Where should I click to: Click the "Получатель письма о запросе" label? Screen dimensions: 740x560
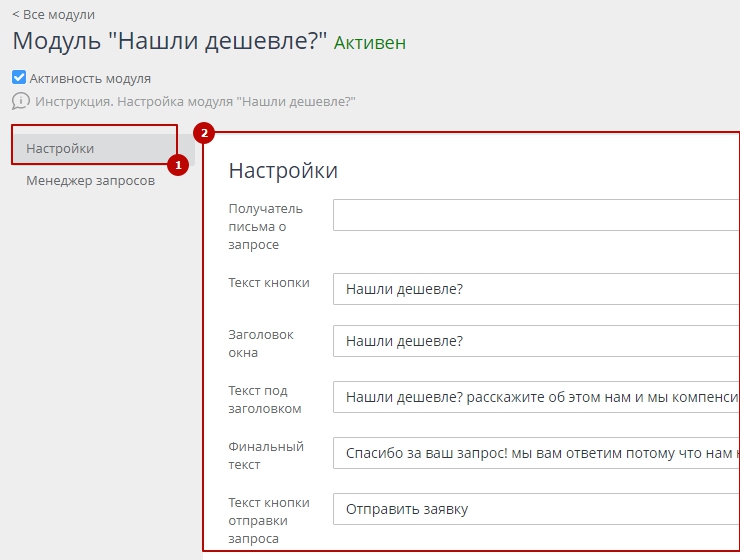tap(266, 226)
